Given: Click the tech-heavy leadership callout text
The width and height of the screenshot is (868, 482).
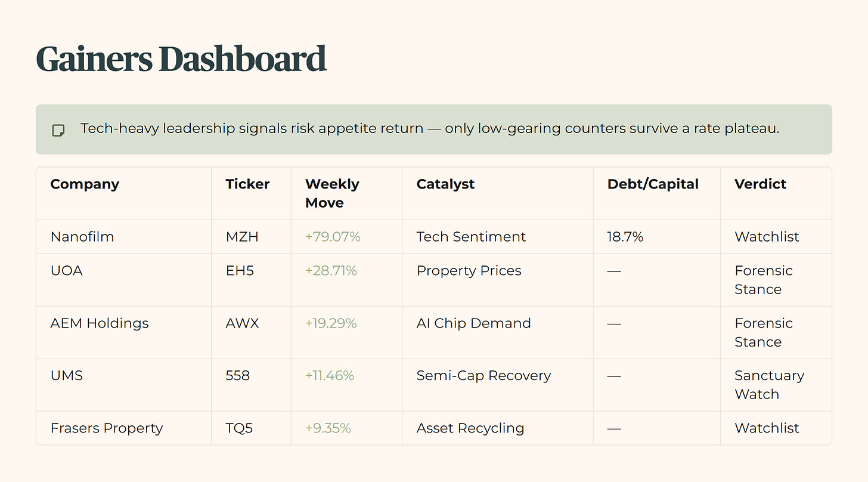Looking at the screenshot, I should pyautogui.click(x=430, y=129).
